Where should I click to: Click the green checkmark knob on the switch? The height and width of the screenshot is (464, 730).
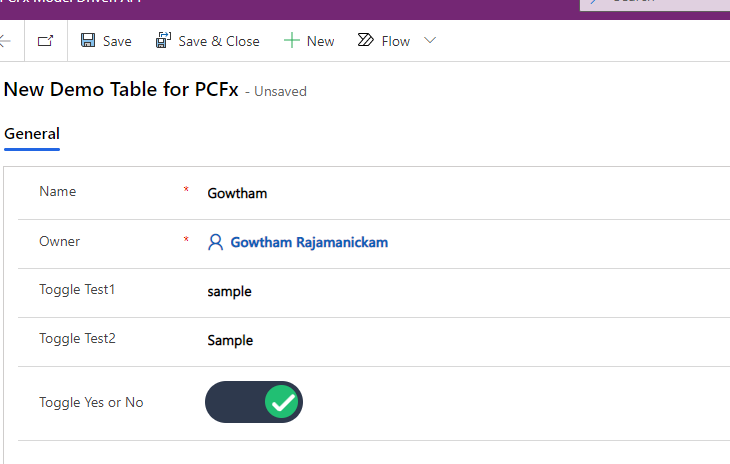click(283, 402)
